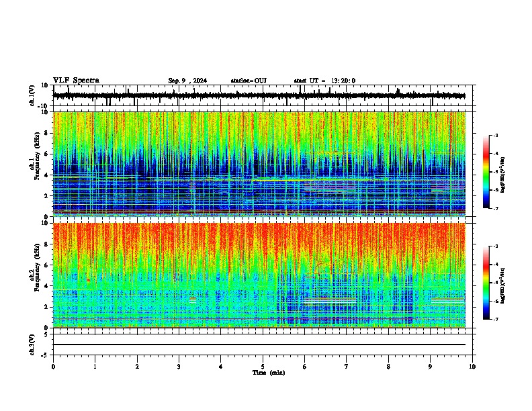The height and width of the screenshot is (411, 532).
Task: Click the "6" kHz tick on ch.2 spectrogram
Action: [47, 265]
